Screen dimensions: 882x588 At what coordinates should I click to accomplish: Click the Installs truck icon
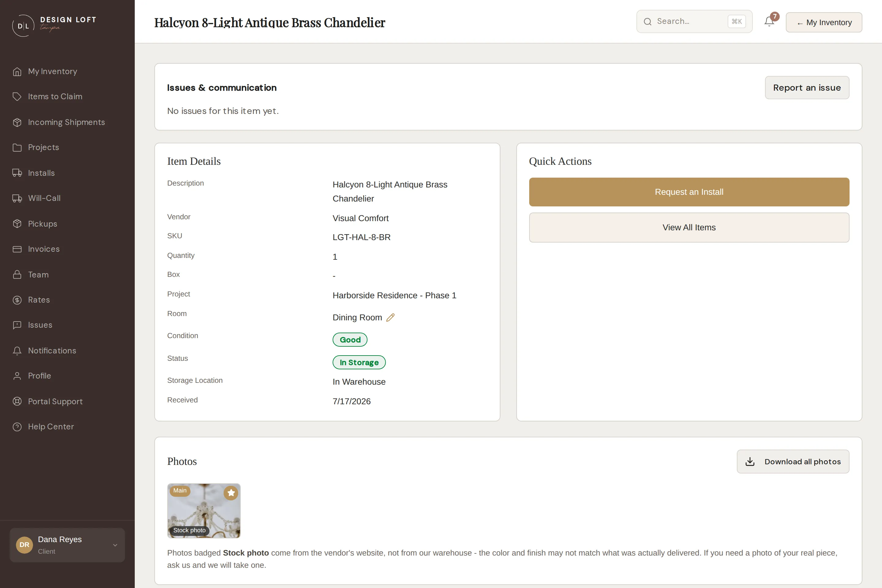point(17,173)
